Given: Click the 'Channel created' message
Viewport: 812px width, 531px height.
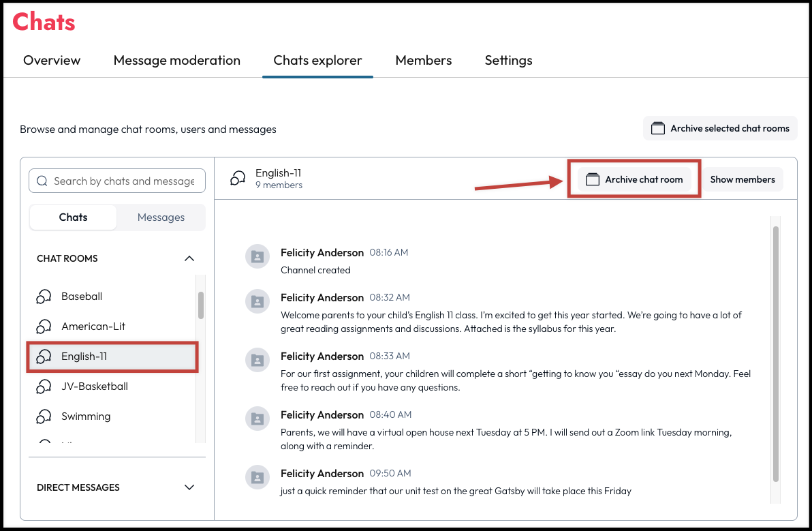Looking at the screenshot, I should coord(315,270).
